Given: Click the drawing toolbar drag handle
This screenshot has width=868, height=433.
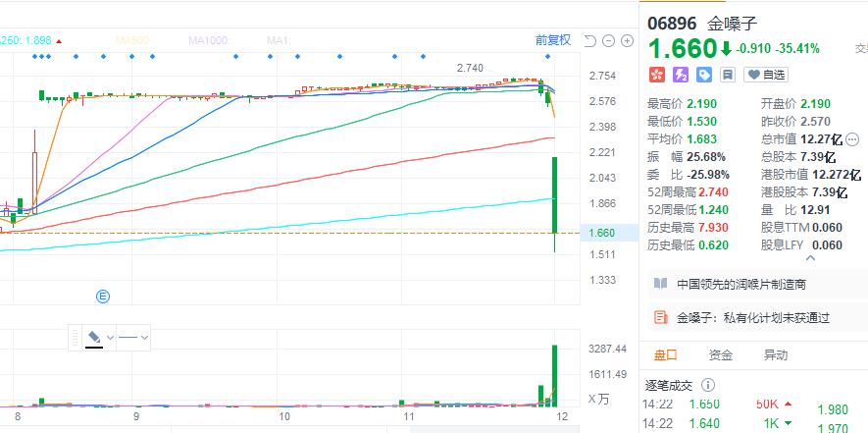Looking at the screenshot, I should (x=77, y=338).
